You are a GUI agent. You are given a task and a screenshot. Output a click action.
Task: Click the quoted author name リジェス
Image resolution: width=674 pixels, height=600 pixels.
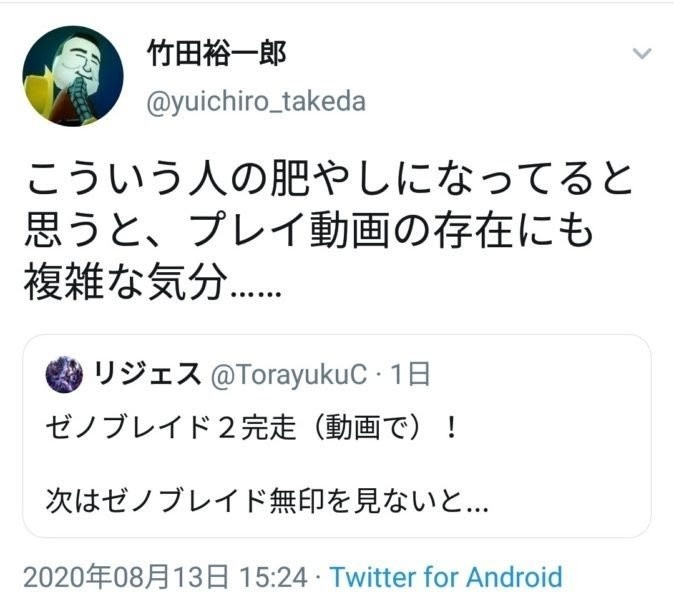tap(147, 373)
